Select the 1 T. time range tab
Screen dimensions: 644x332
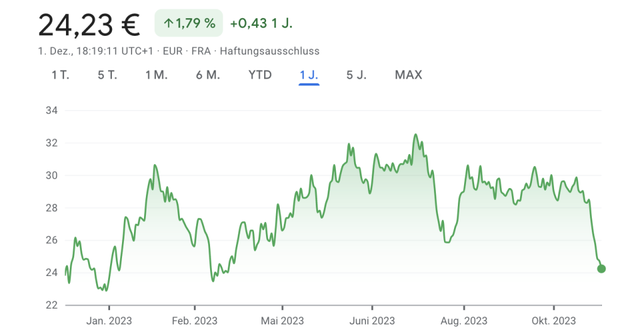(x=60, y=75)
